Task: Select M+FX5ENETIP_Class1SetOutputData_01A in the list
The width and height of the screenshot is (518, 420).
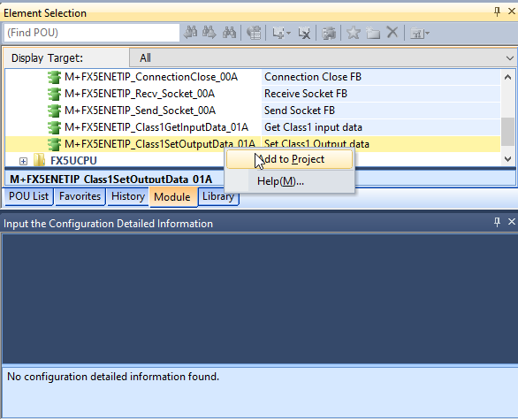Action: tap(160, 144)
